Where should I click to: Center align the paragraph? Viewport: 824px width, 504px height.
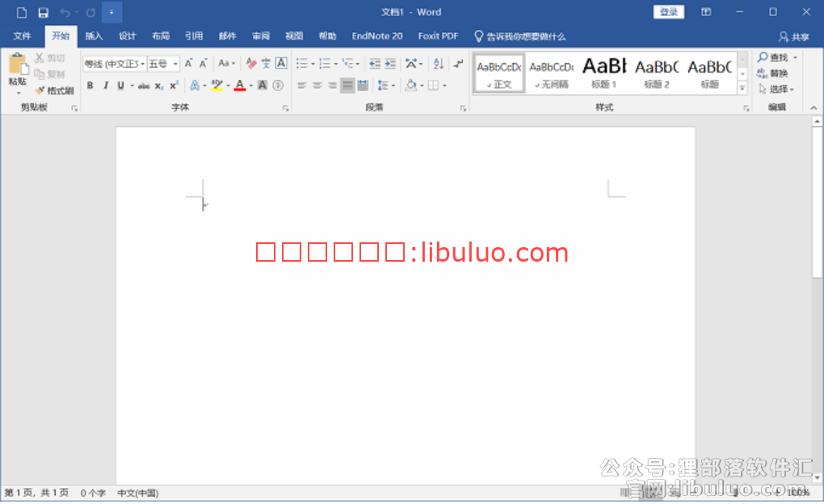(x=317, y=86)
